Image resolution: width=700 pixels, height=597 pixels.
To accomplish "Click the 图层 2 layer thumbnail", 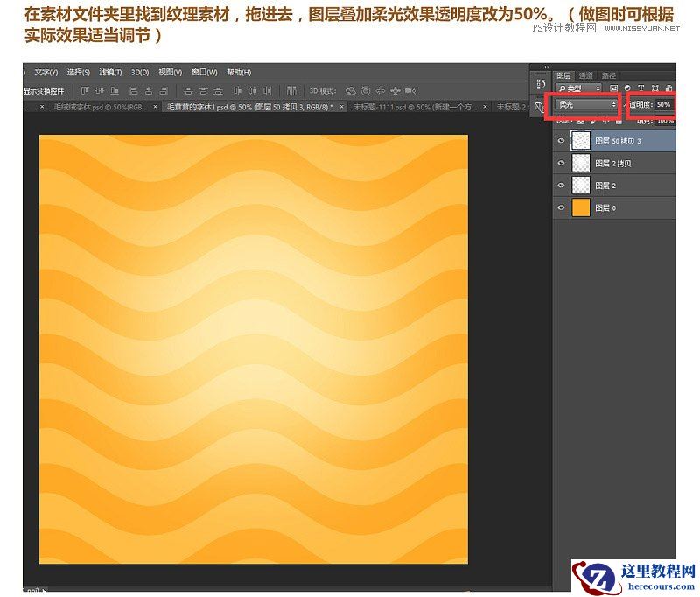I will pos(581,186).
